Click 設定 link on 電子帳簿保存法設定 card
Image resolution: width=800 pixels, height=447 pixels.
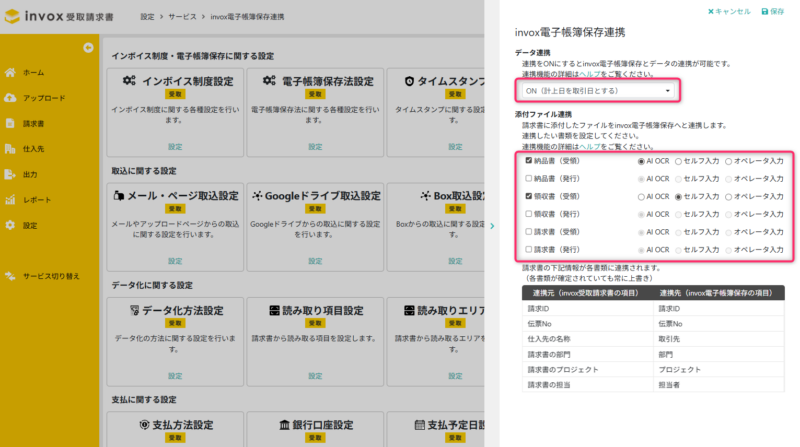point(315,146)
